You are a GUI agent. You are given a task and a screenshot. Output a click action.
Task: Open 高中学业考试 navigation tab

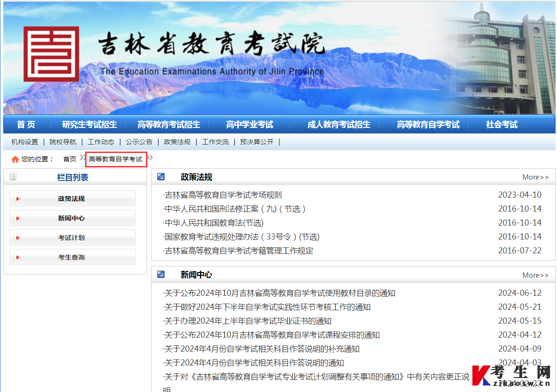[x=249, y=125]
